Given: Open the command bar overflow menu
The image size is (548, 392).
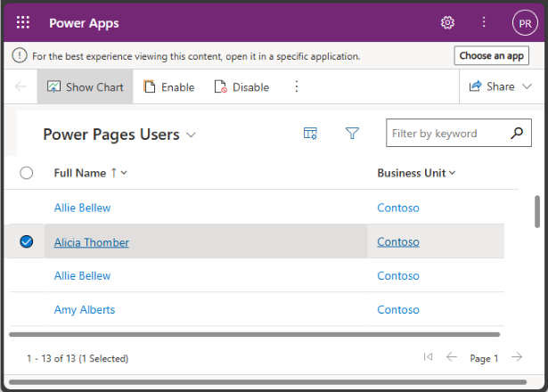Looking at the screenshot, I should [x=297, y=86].
